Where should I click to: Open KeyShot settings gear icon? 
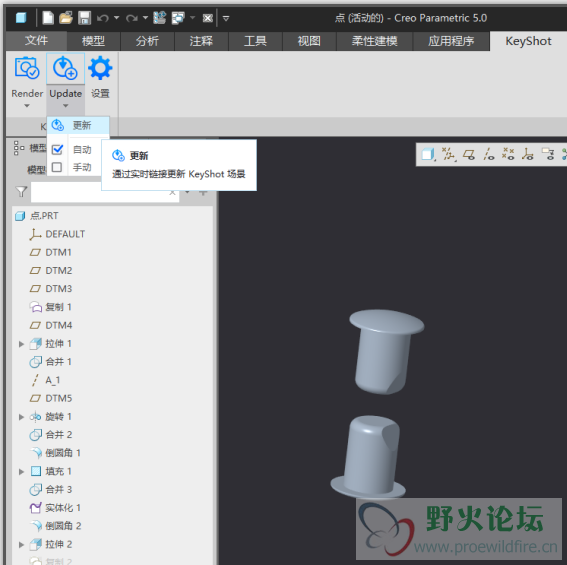point(100,68)
